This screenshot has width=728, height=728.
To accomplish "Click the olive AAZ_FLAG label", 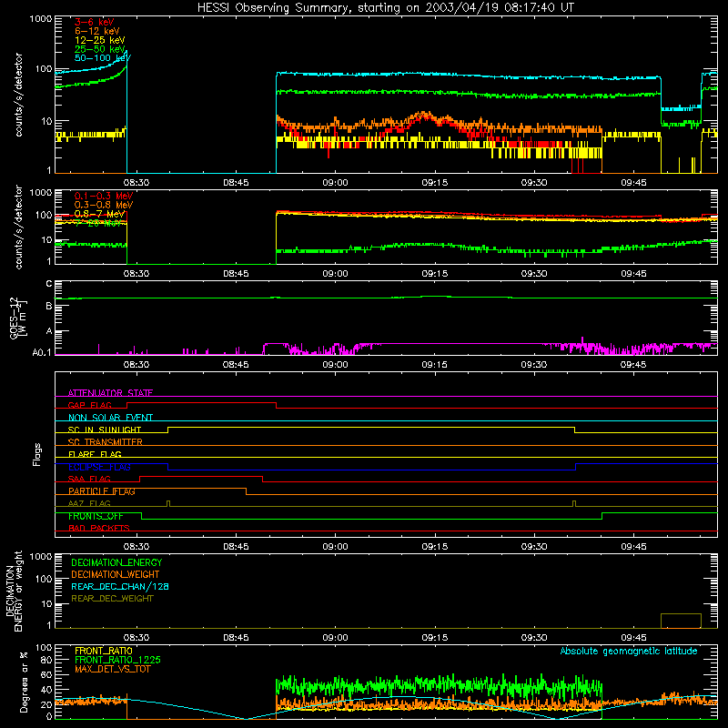I will 89,504.
